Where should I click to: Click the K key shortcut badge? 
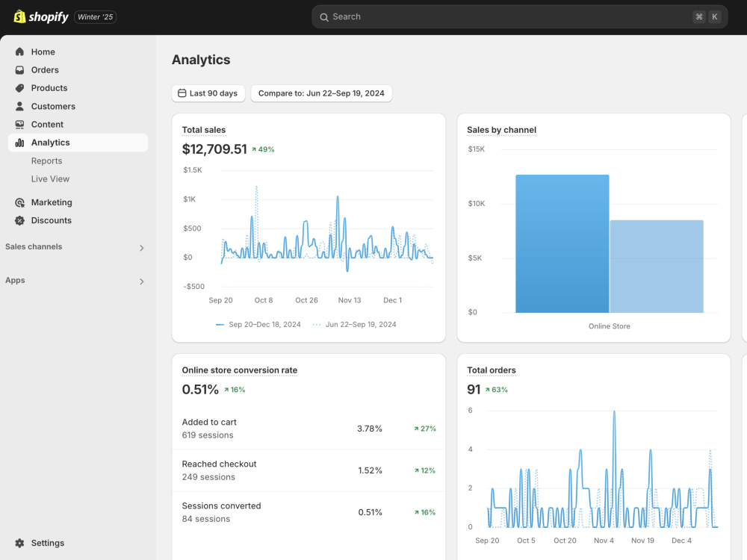[x=715, y=16]
